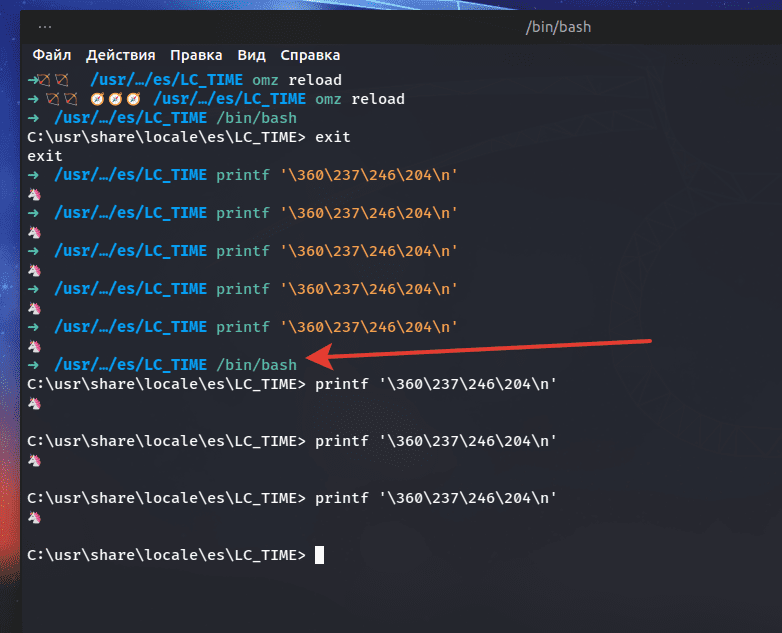Click the red arrow's pointed tip
The width and height of the screenshot is (782, 633).
[309, 356]
